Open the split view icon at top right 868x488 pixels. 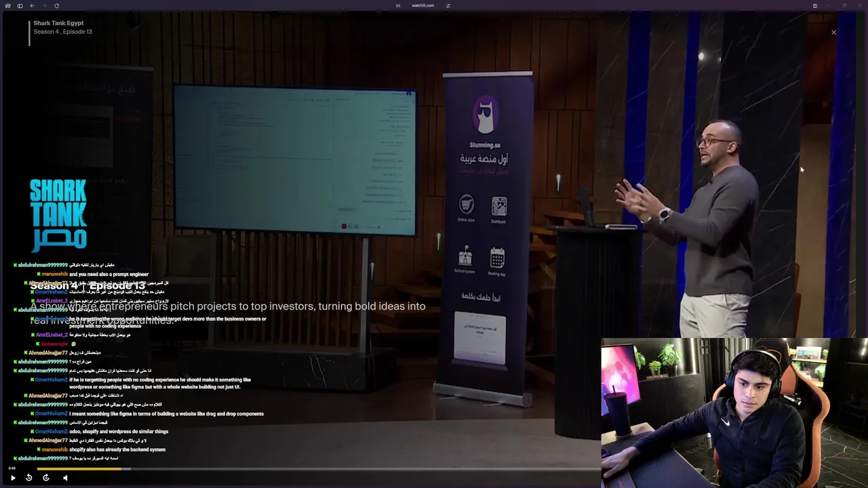[x=815, y=5]
